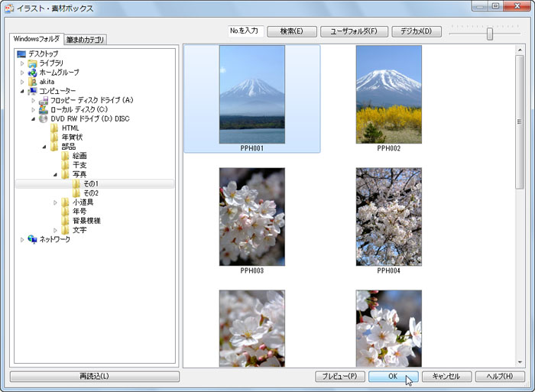Select the ライブラリ libraries icon
The width and height of the screenshot is (535, 392).
pos(32,63)
